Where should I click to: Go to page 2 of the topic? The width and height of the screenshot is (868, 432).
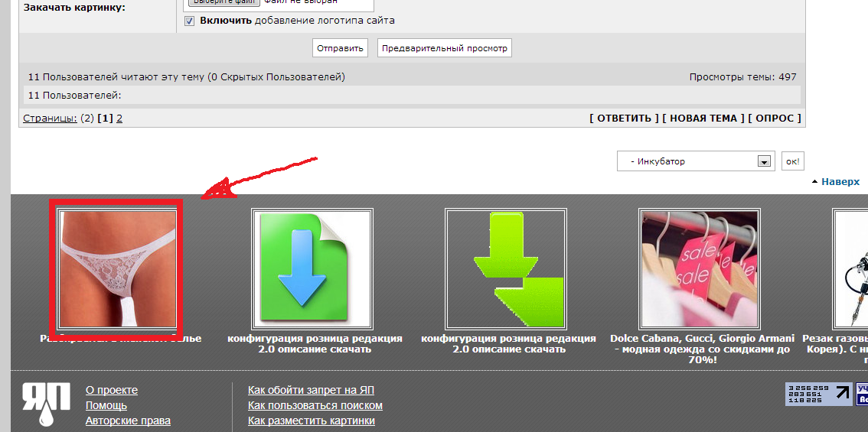pyautogui.click(x=119, y=119)
